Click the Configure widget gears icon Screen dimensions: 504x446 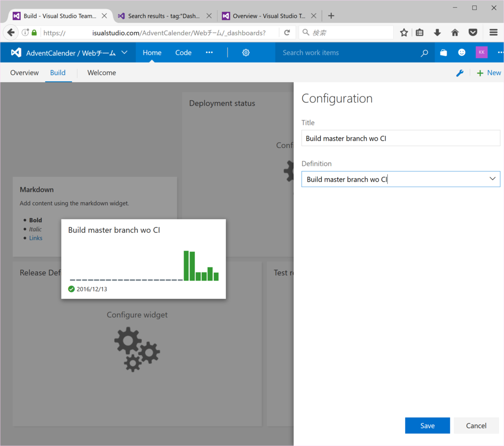137,350
